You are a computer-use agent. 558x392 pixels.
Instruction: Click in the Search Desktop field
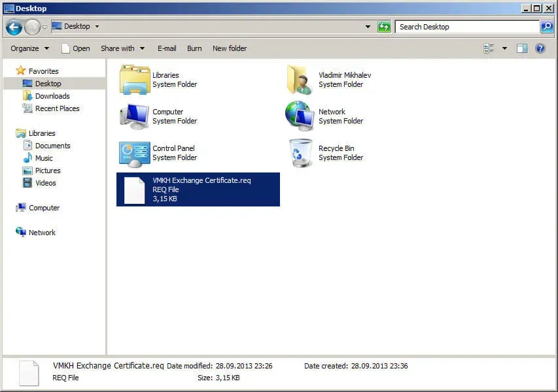coord(467,27)
